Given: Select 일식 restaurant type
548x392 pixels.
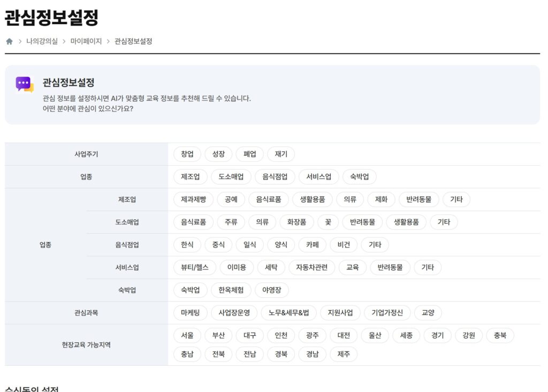Looking at the screenshot, I should pyautogui.click(x=249, y=245).
